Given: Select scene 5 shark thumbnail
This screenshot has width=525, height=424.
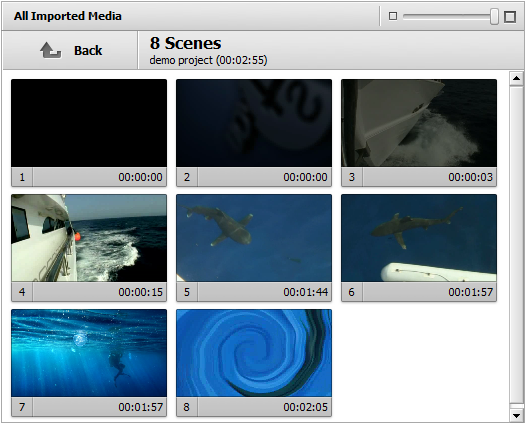Looking at the screenshot, I should (x=254, y=238).
